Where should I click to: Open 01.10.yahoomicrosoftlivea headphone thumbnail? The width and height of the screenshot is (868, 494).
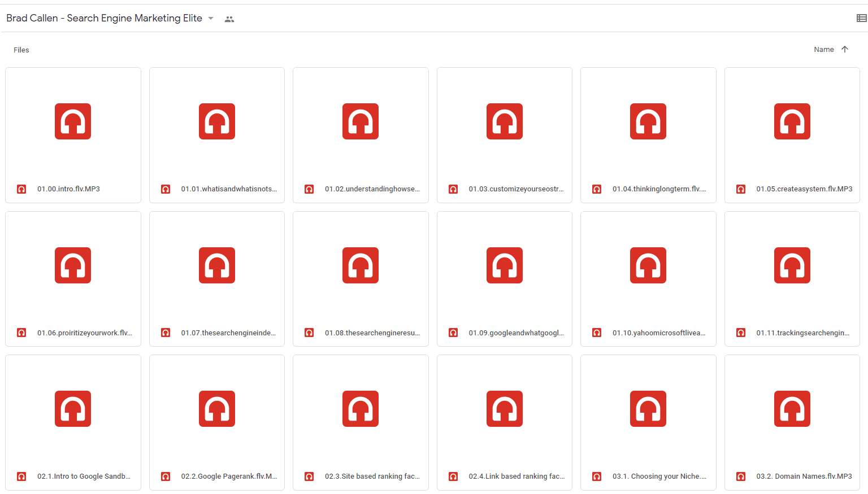[648, 265]
